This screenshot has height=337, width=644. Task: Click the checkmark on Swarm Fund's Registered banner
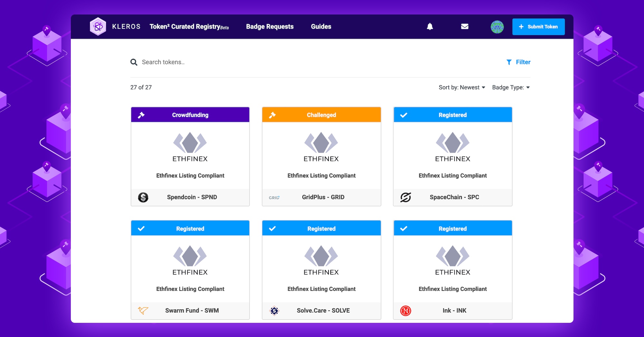coord(142,228)
